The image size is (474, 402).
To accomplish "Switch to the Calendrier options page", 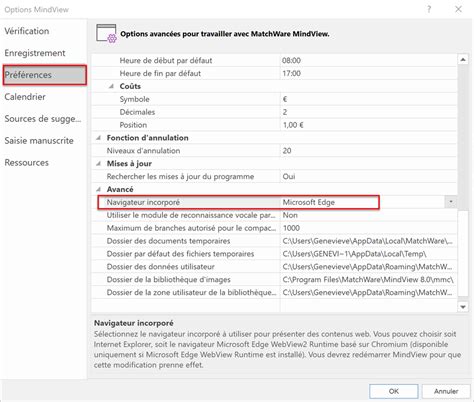I will coord(25,97).
